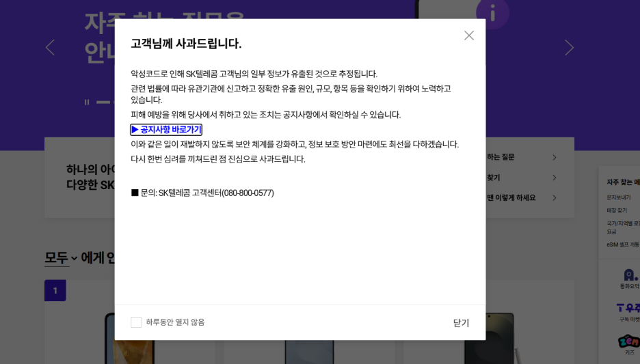Open the 문자보내기 quick menu link
640x364 pixels.
point(618,197)
